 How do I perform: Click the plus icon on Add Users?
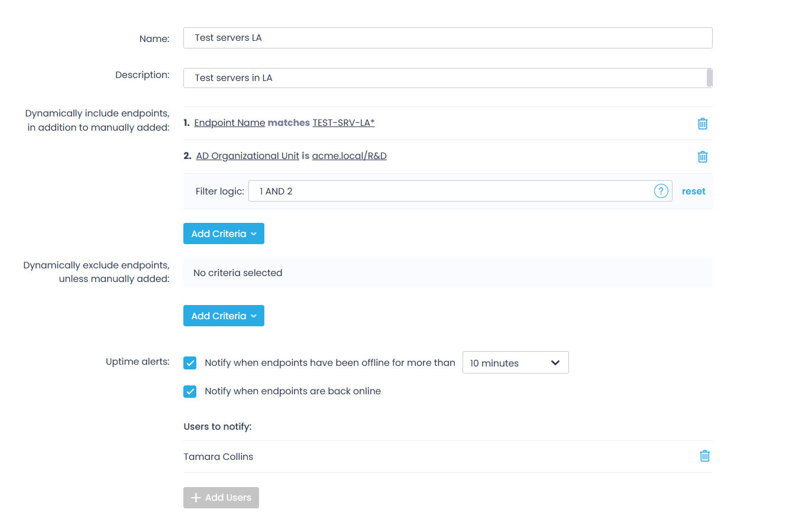pyautogui.click(x=196, y=498)
